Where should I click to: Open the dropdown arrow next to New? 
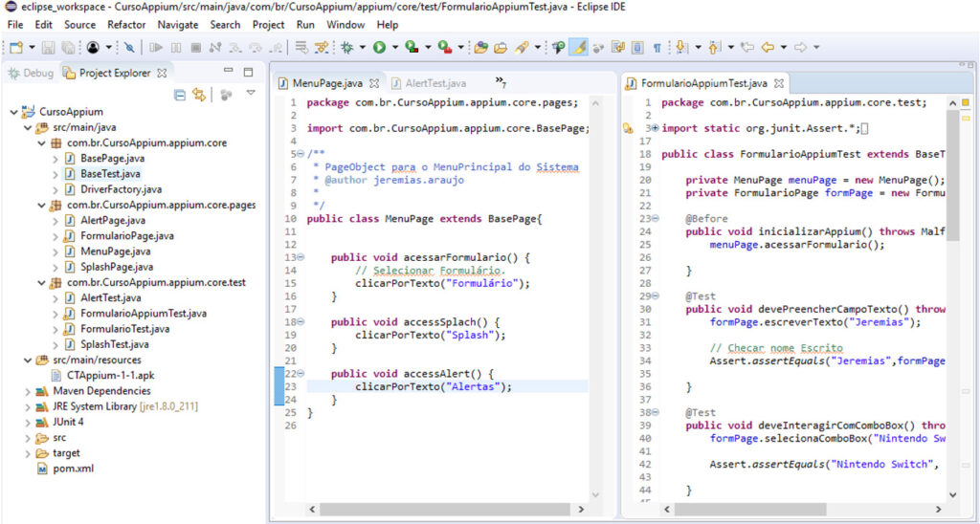coord(32,48)
